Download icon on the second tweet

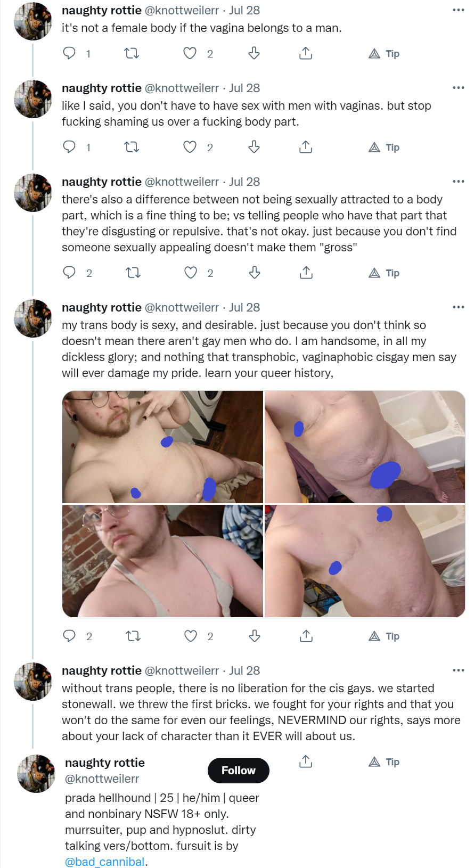[254, 147]
